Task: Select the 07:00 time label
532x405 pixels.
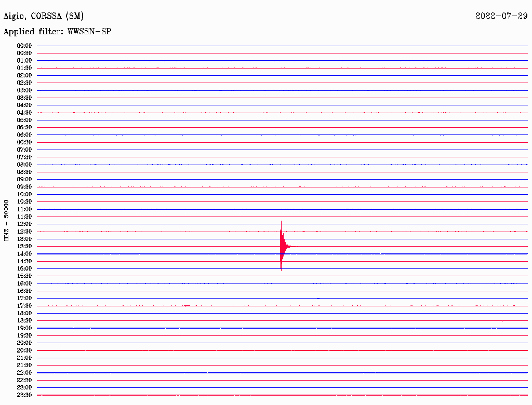Action: (24, 150)
